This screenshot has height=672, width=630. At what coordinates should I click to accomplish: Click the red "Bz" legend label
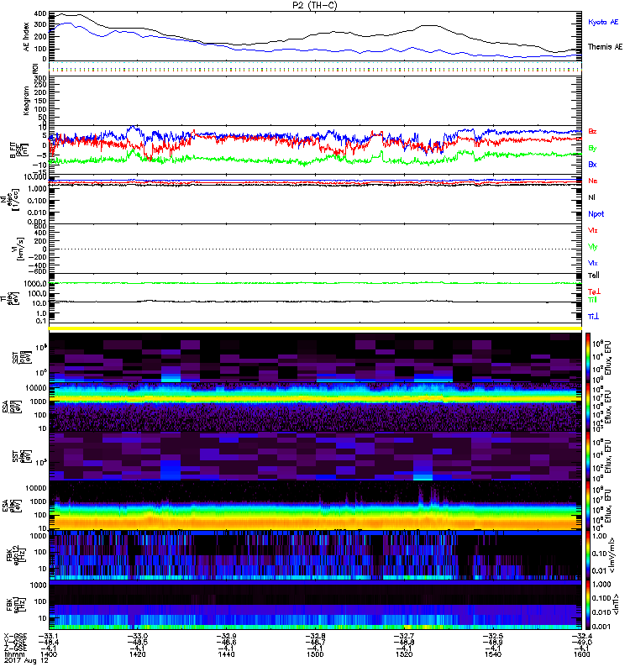(592, 131)
